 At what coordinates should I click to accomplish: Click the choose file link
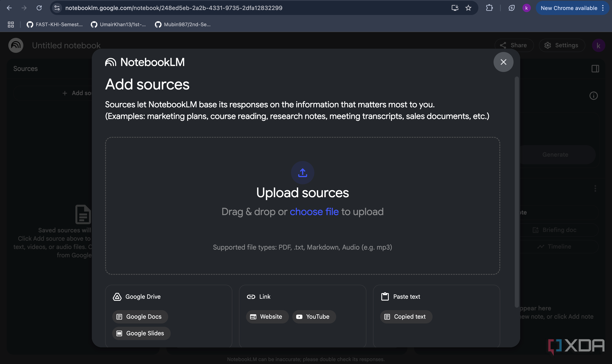[314, 212]
